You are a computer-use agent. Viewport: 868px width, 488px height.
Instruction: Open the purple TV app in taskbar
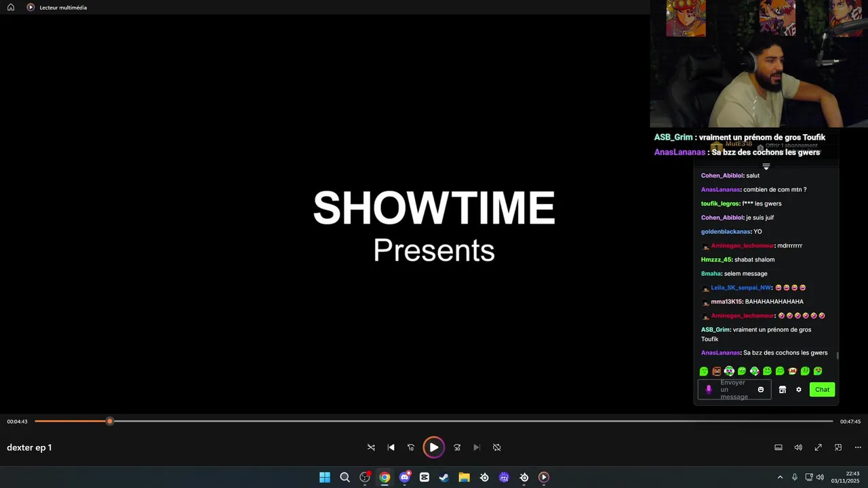pos(504,477)
